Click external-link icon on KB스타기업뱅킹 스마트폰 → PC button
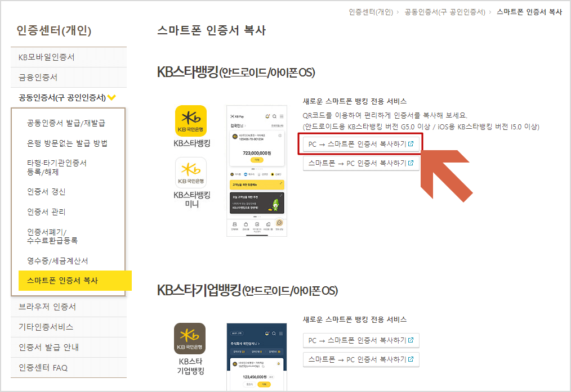 coord(411,359)
